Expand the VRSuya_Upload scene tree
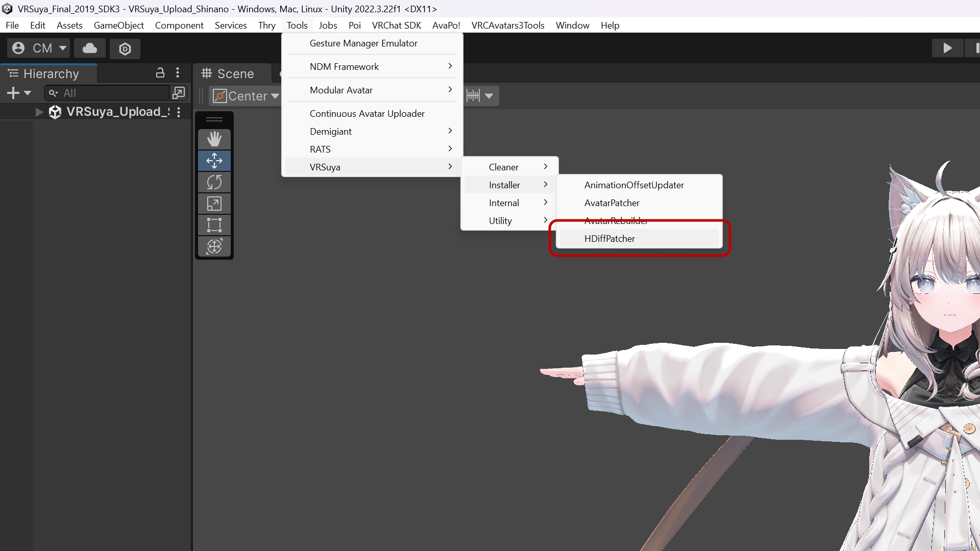This screenshot has height=551, width=980. coord(39,112)
